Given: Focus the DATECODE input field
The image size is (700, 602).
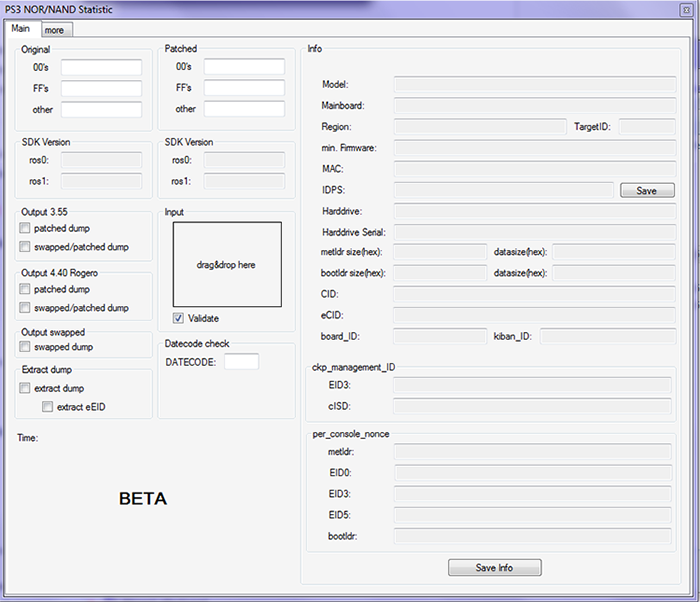Looking at the screenshot, I should (242, 362).
